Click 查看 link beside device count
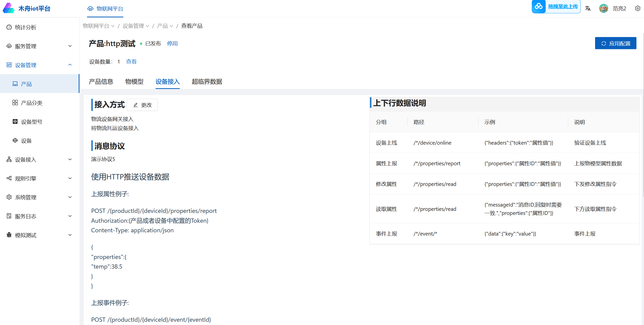Image resolution: width=644 pixels, height=325 pixels. 131,61
